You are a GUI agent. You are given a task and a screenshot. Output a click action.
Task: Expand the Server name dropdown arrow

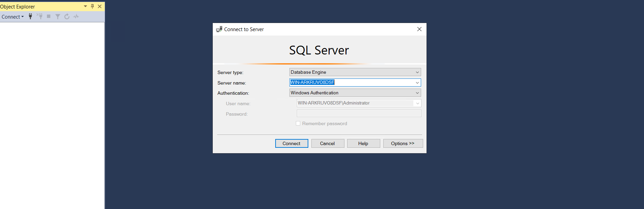coord(417,83)
